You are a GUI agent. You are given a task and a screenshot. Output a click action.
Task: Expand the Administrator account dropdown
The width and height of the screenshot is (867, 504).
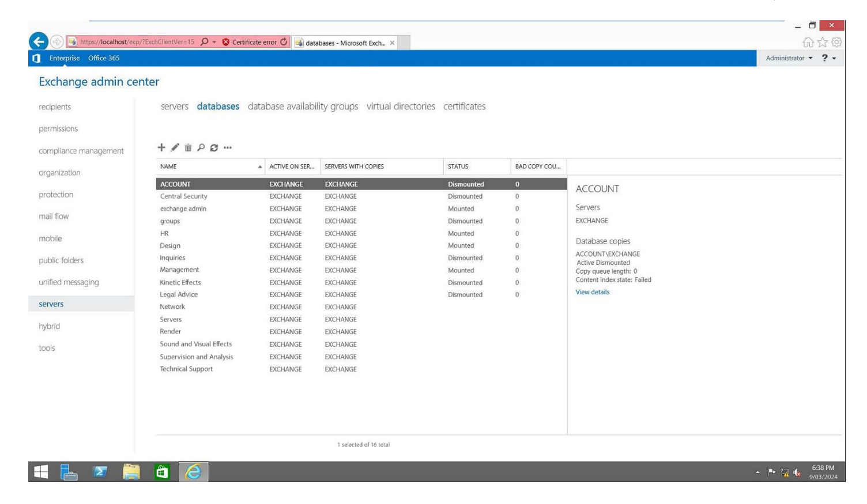(789, 58)
